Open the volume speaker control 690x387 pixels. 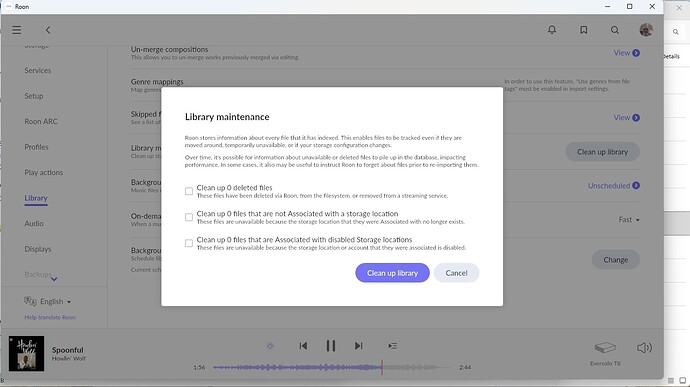click(644, 348)
